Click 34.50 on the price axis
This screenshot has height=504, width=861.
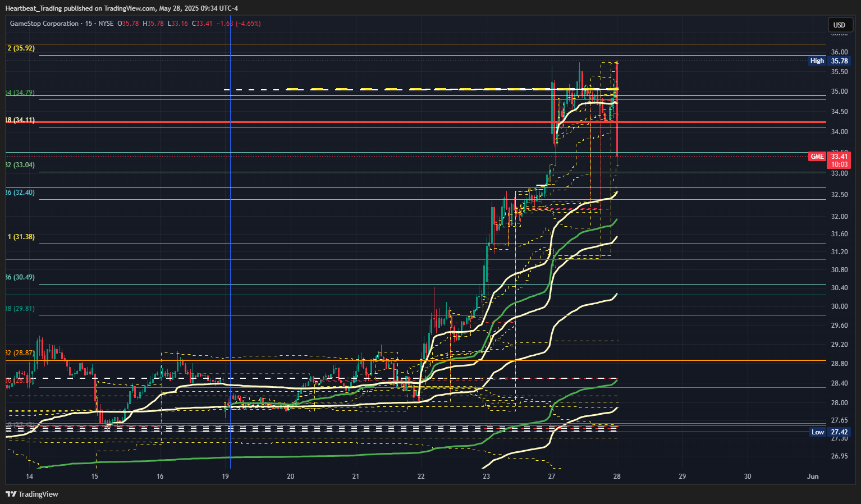click(840, 112)
